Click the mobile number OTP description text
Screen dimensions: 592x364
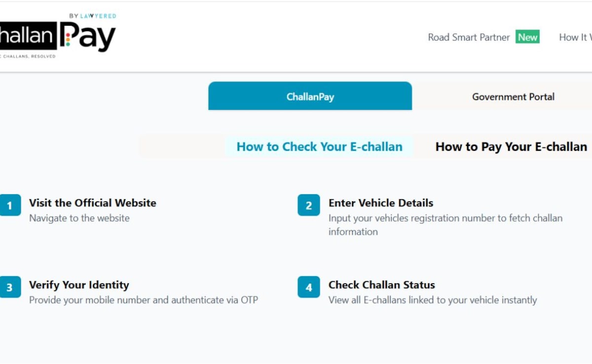[144, 300]
